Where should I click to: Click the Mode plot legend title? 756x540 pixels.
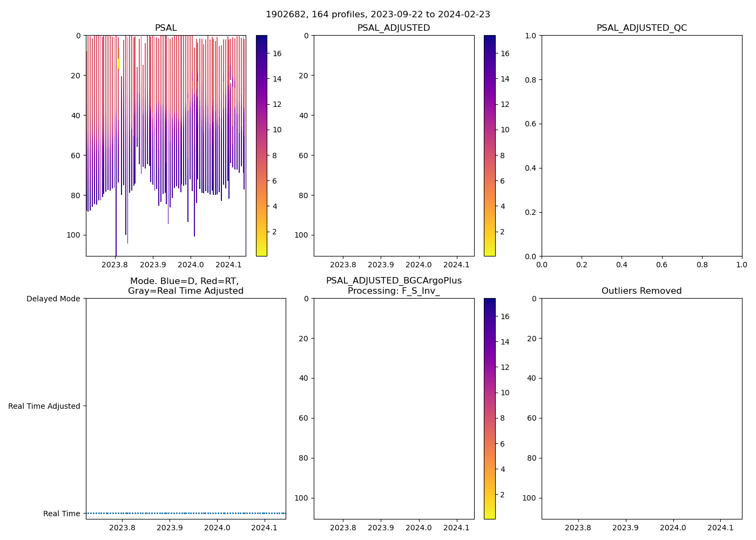185,286
